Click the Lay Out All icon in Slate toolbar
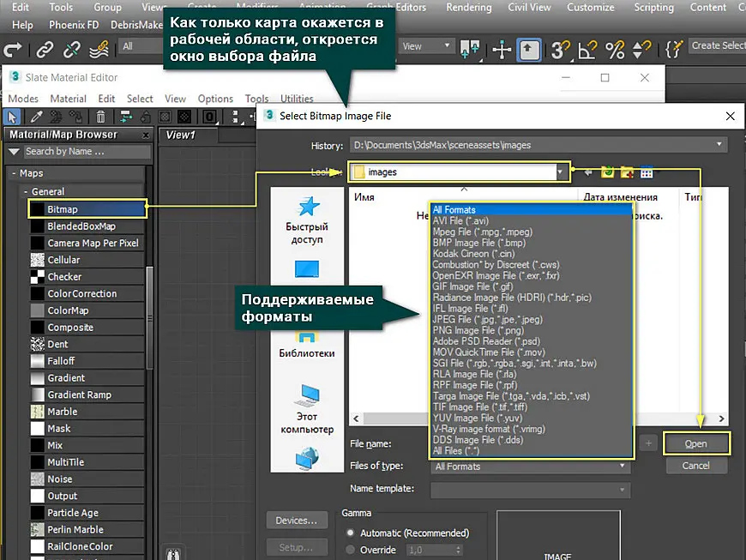The height and width of the screenshot is (560, 746). pyautogui.click(x=235, y=116)
